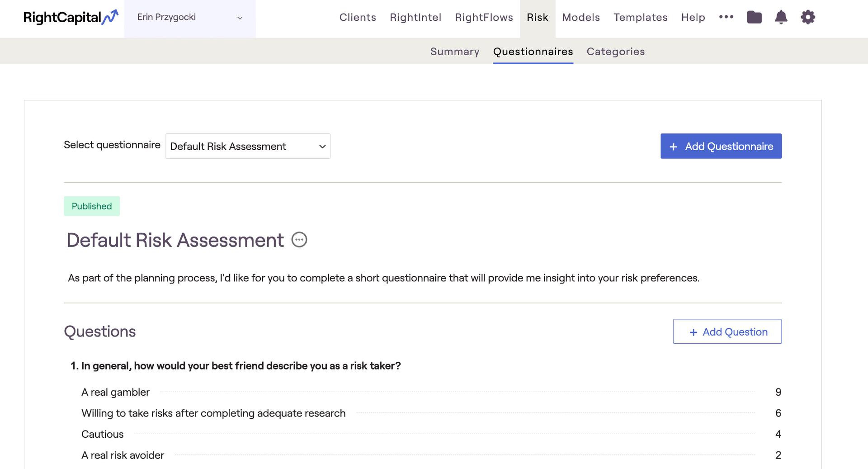Select the 'A real risk avoider' answer
The image size is (868, 469).
click(123, 455)
